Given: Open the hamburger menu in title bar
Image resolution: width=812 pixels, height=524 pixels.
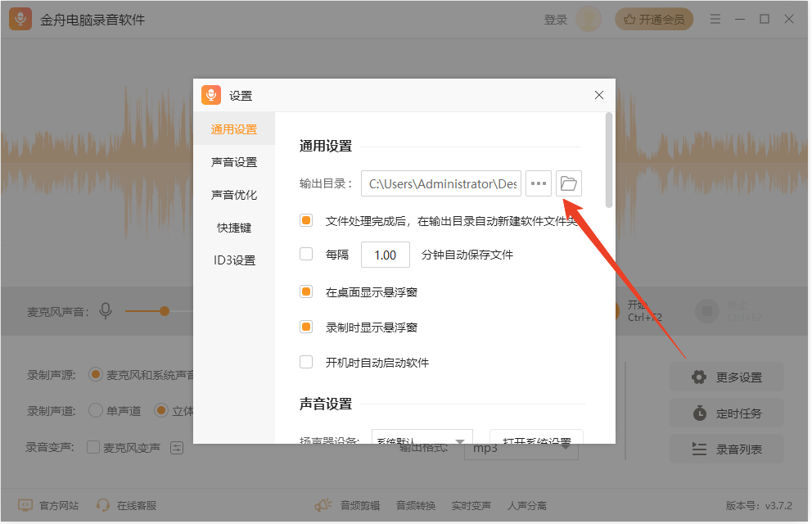Looking at the screenshot, I should tap(715, 19).
